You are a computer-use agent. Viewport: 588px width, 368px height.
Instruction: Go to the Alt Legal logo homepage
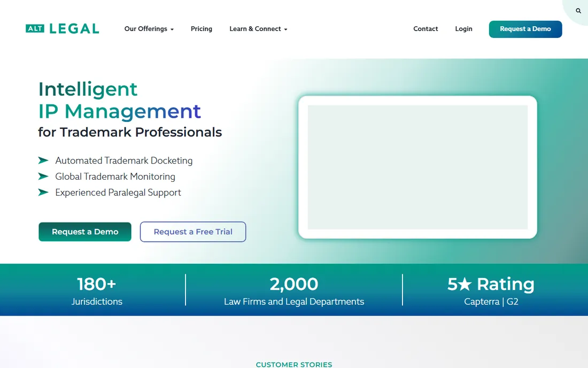click(x=62, y=28)
